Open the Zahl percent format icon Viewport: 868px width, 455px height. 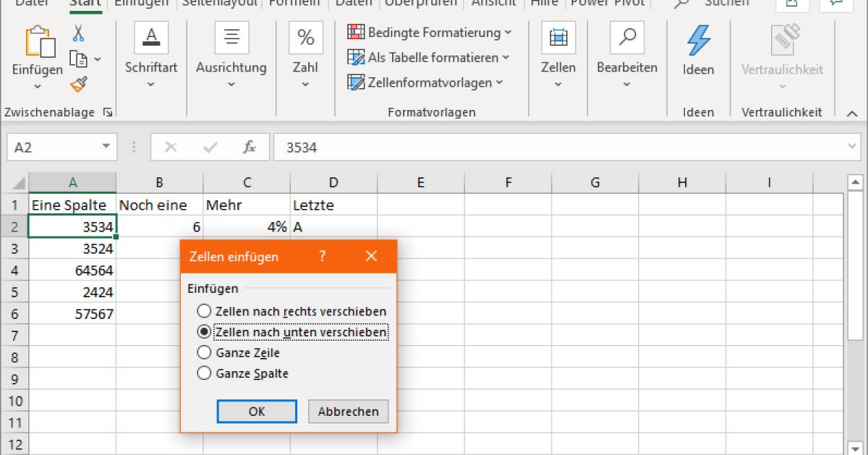306,38
